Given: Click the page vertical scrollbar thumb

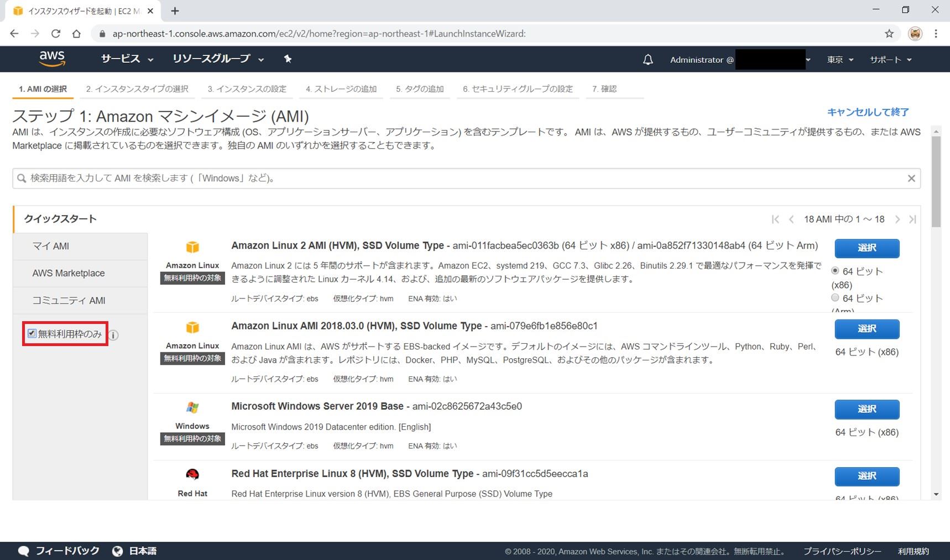Looking at the screenshot, I should (936, 181).
